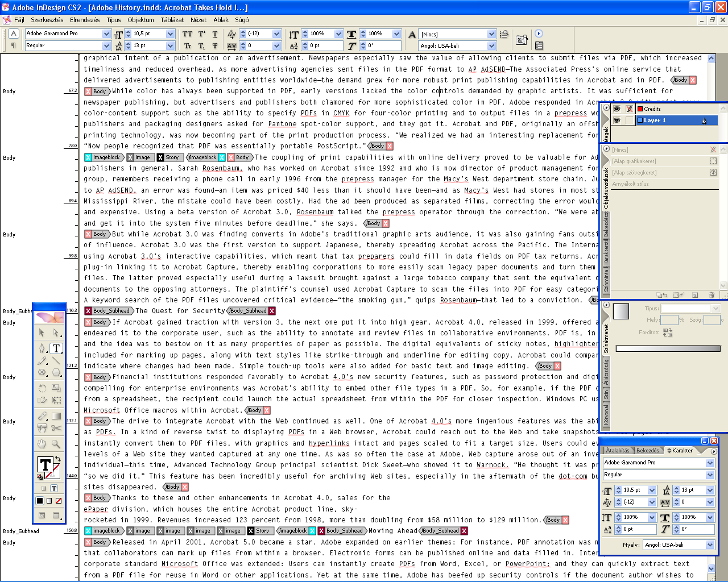This screenshot has height=582, width=728.
Task: Open the Szerkesztés menu
Action: pyautogui.click(x=47, y=20)
